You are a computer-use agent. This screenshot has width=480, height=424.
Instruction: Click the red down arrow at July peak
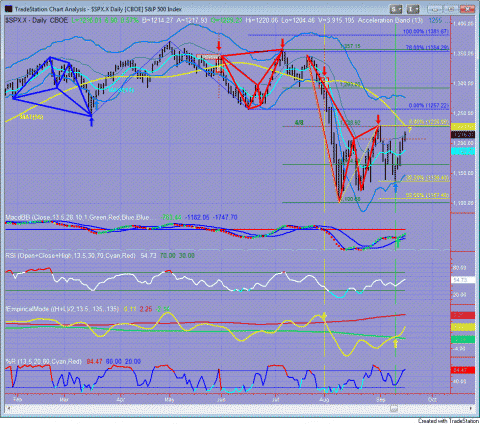[283, 43]
